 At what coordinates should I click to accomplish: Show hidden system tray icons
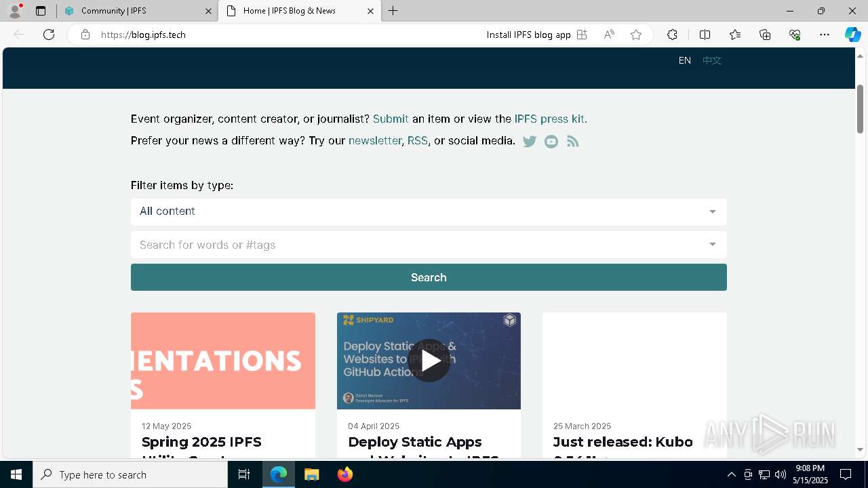pos(731,474)
